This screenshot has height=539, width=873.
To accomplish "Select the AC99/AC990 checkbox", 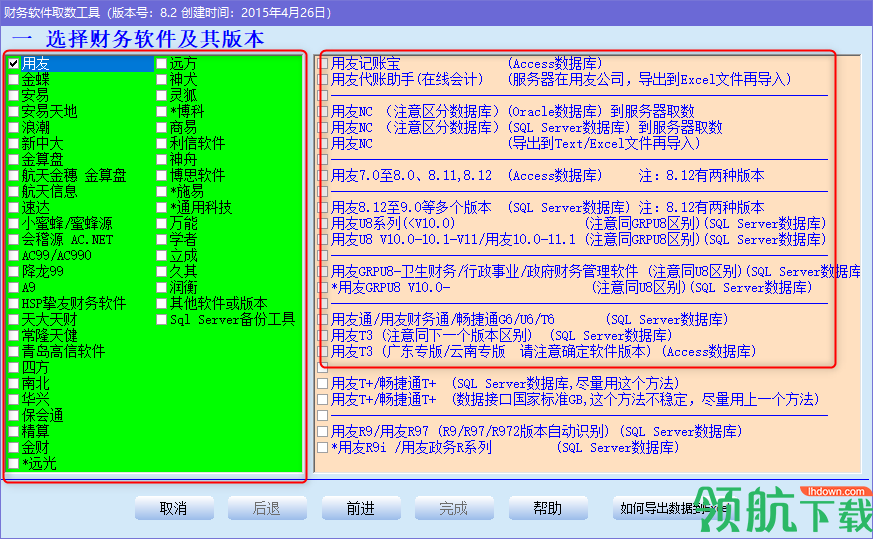I will tap(14, 256).
